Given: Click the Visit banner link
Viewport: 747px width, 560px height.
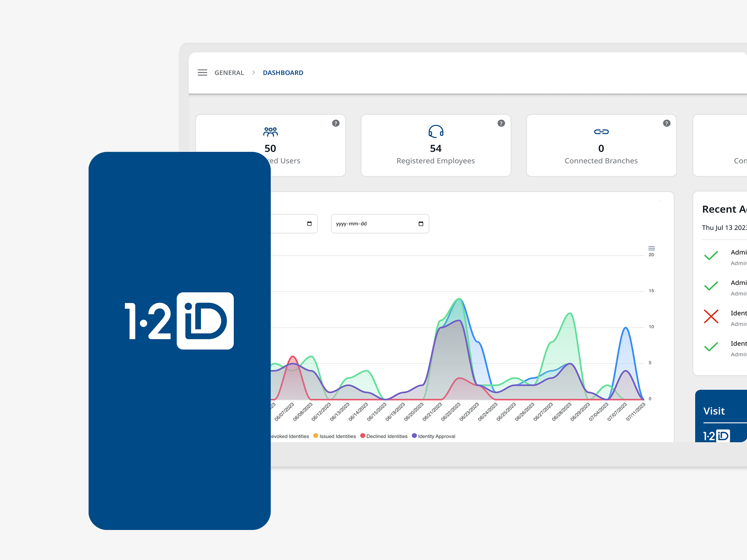Looking at the screenshot, I should [x=714, y=411].
